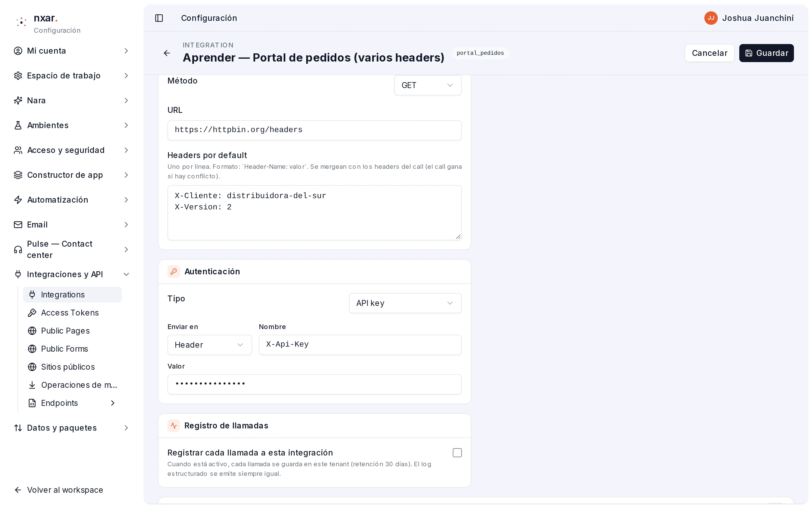Click the Cancelar button

(x=709, y=53)
